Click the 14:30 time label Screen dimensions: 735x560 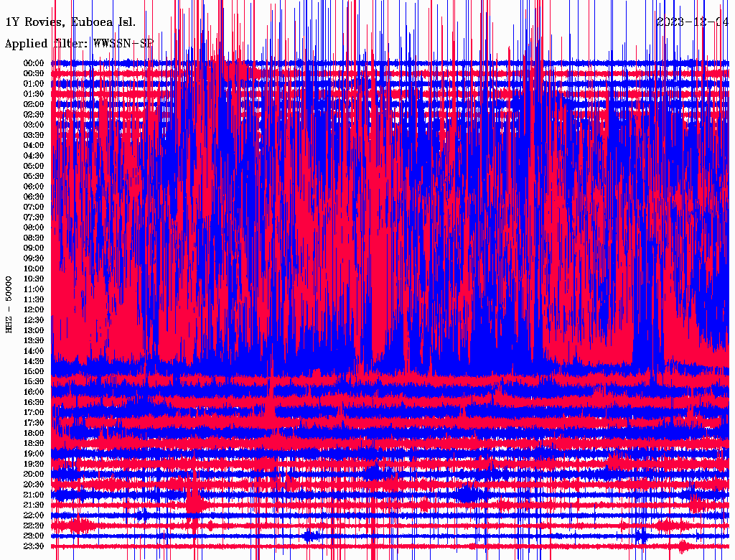[x=34, y=361]
